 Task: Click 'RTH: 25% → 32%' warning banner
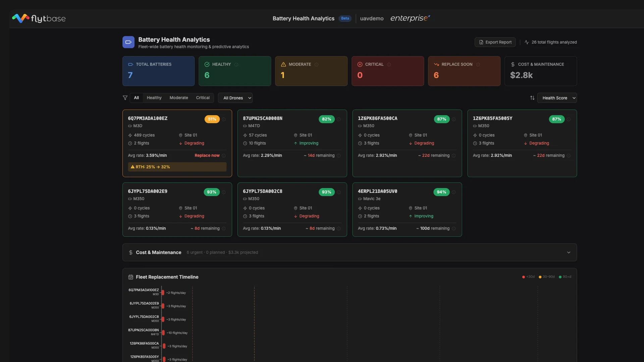(x=177, y=167)
